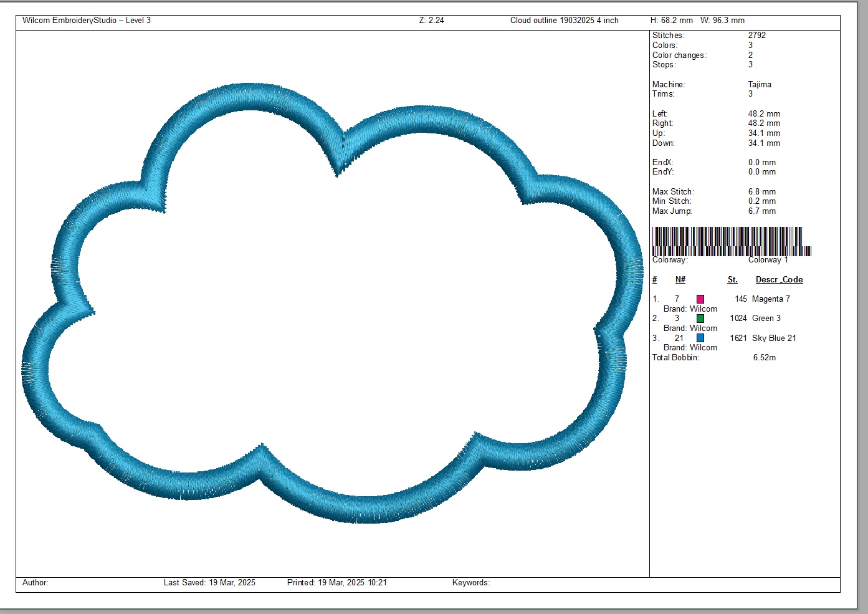Click the barcode above the Colorway label
Viewport: 868px width, 614px height.
point(731,241)
